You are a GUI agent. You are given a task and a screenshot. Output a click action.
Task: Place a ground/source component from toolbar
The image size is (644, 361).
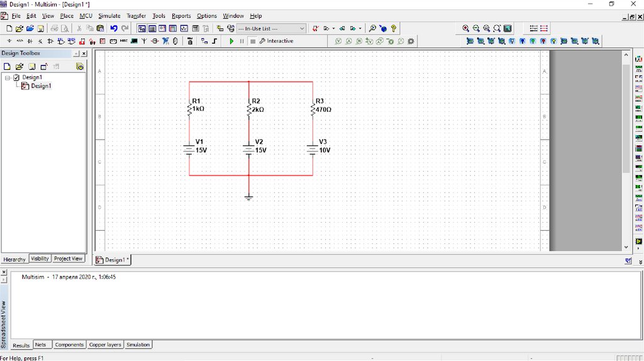(x=9, y=42)
